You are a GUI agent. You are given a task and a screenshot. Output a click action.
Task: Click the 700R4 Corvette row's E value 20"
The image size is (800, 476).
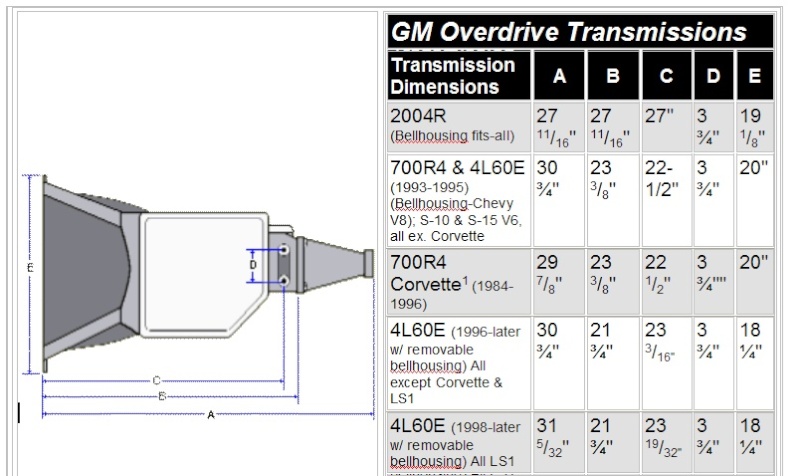tap(755, 282)
